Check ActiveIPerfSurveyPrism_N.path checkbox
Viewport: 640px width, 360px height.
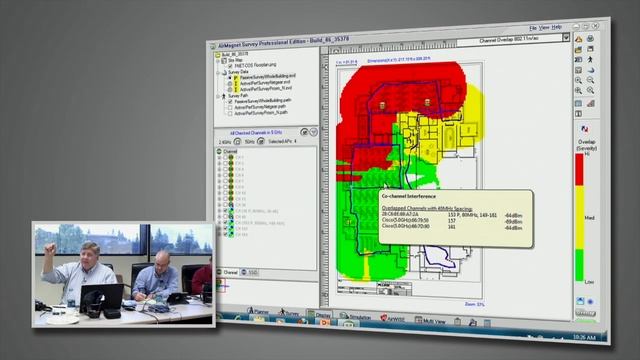point(230,113)
